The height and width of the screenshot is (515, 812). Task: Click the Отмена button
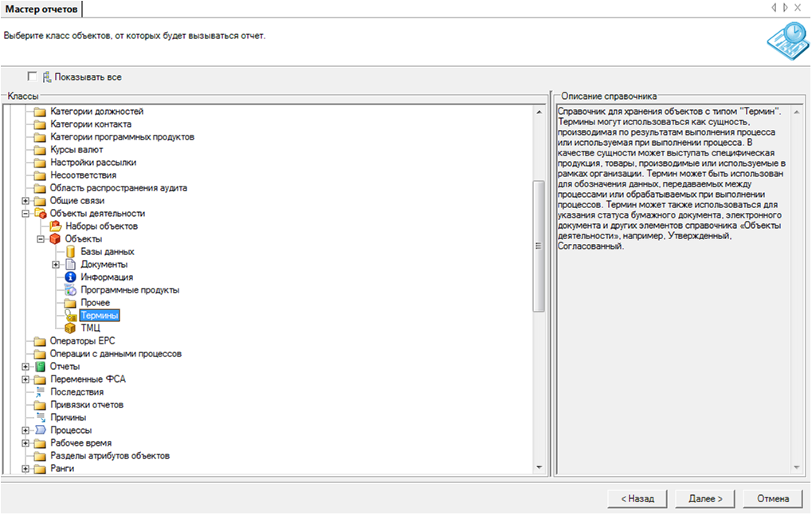pyautogui.click(x=772, y=498)
